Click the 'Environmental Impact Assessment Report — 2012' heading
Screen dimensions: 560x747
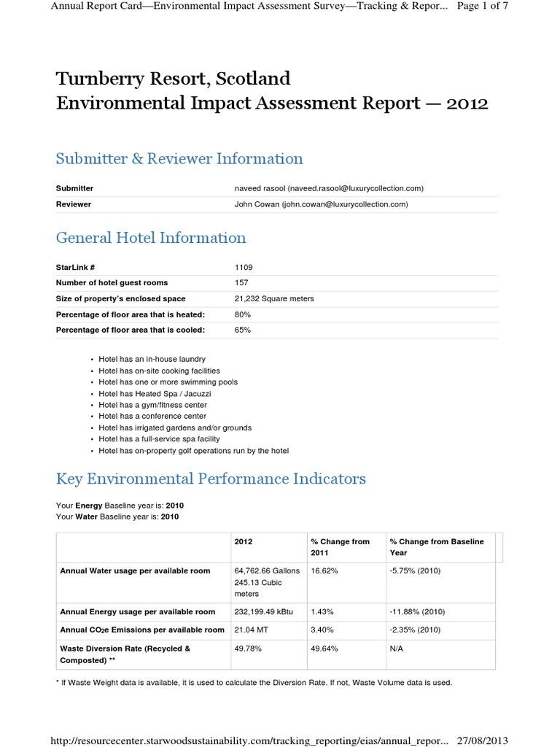pyautogui.click(x=272, y=104)
